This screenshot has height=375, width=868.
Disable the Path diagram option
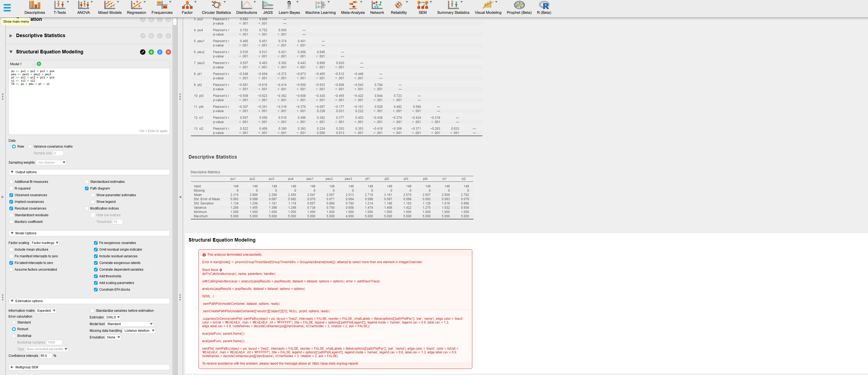(87, 188)
